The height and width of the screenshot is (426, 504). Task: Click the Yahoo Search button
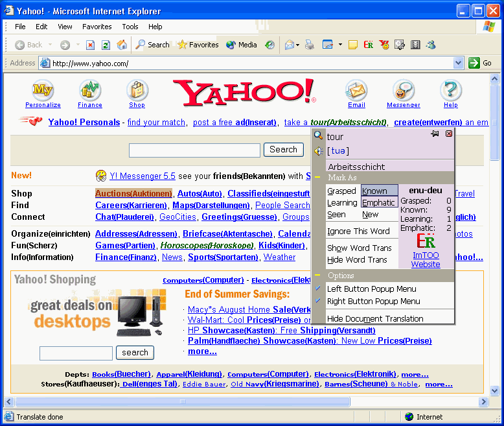point(284,150)
